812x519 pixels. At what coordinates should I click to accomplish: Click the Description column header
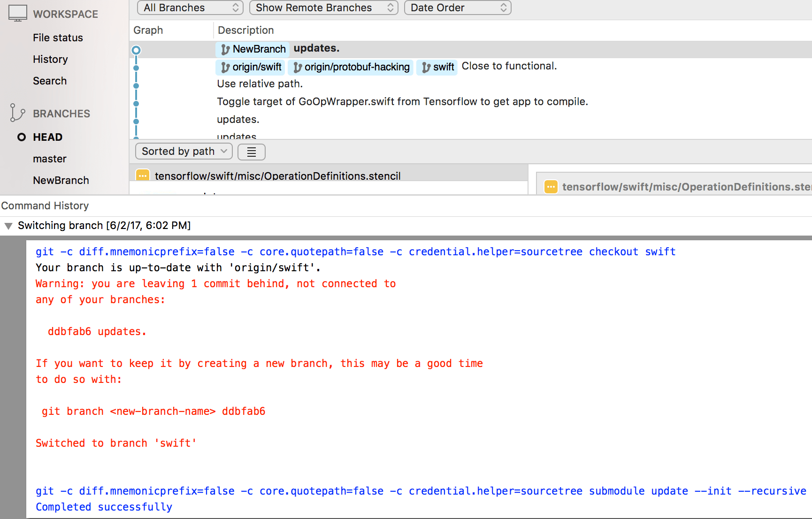point(245,30)
